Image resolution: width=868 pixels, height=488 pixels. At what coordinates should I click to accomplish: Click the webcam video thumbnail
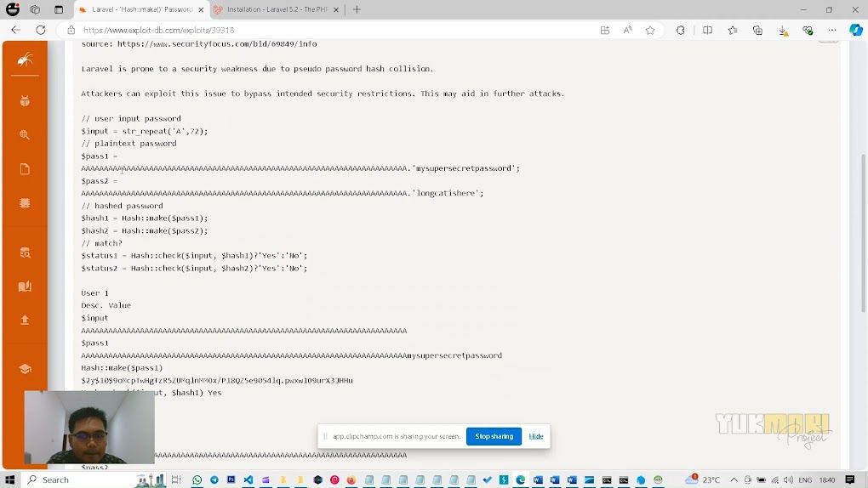(89, 427)
